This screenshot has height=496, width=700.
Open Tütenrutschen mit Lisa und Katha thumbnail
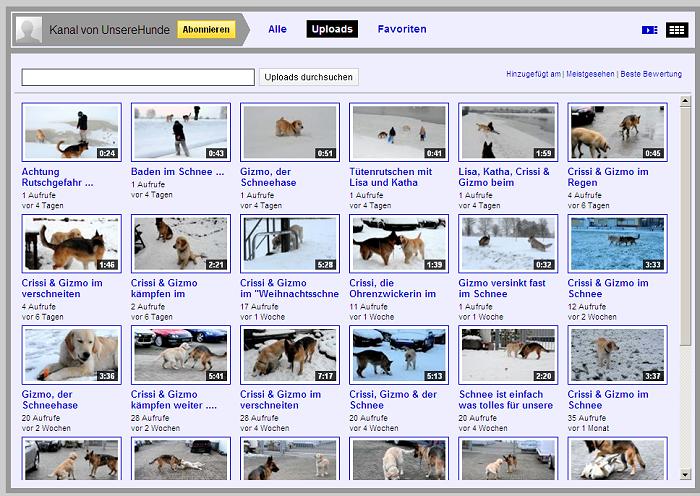tap(399, 132)
